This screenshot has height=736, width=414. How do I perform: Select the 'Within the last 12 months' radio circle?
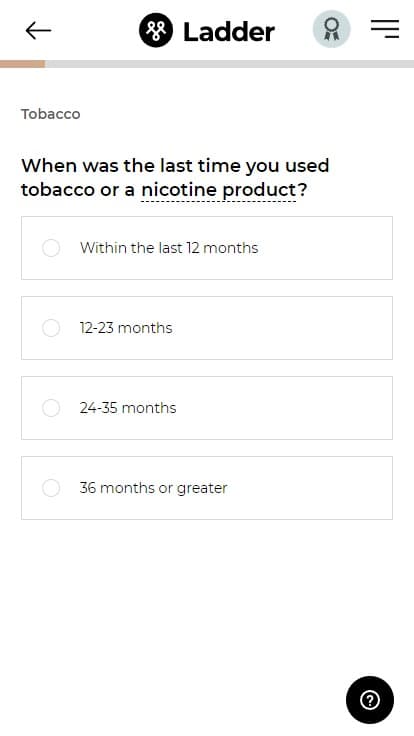tap(51, 248)
